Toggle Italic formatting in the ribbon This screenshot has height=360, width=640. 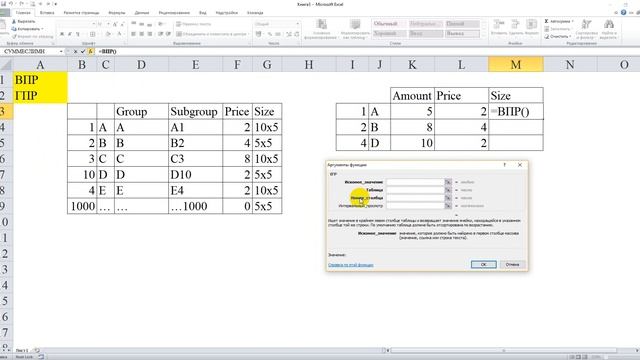(x=70, y=34)
